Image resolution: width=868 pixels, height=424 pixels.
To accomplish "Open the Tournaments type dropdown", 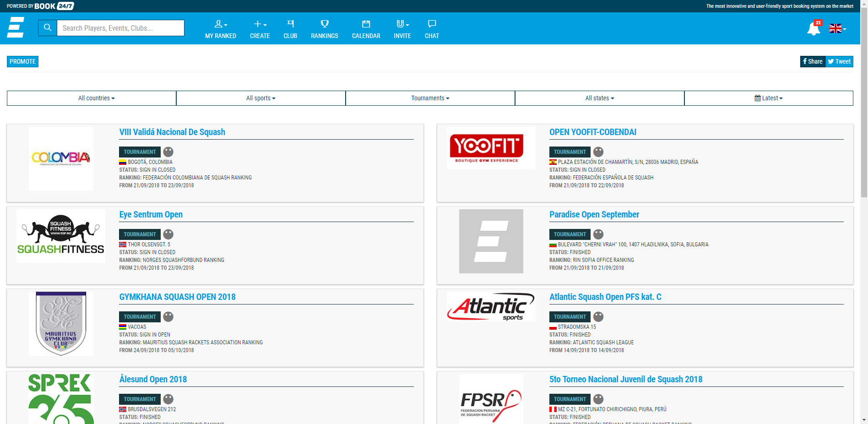I will pyautogui.click(x=430, y=98).
